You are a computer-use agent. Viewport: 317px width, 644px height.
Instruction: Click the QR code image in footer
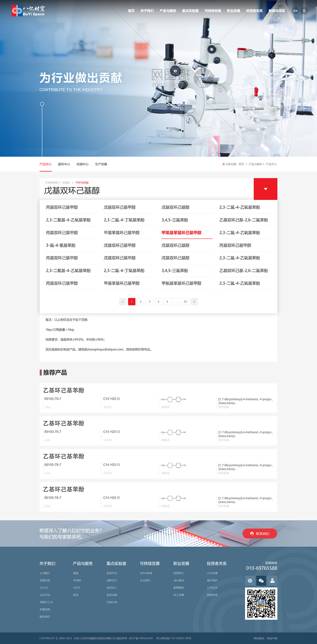261,603
